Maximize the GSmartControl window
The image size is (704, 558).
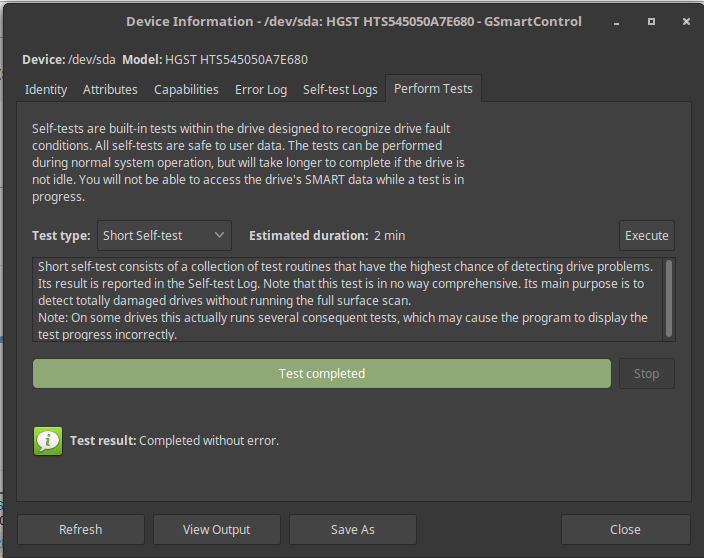click(x=651, y=22)
